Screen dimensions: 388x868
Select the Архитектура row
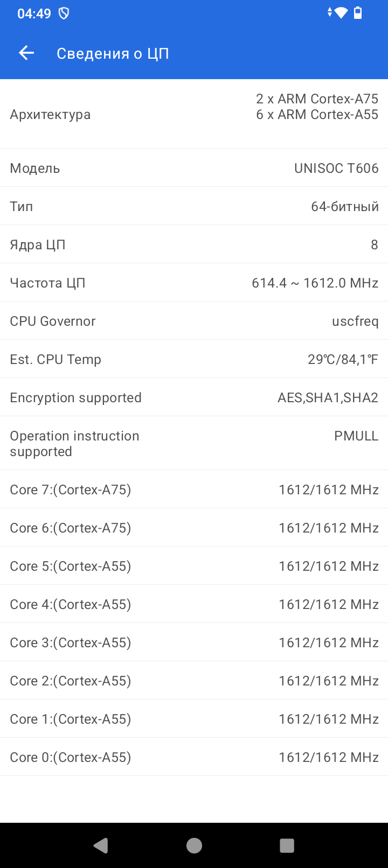click(x=194, y=114)
